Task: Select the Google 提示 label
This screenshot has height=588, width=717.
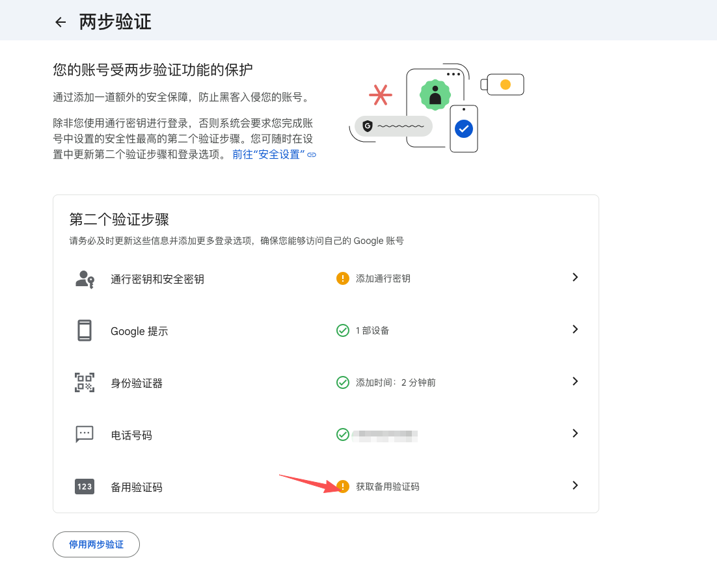Action: pyautogui.click(x=139, y=332)
